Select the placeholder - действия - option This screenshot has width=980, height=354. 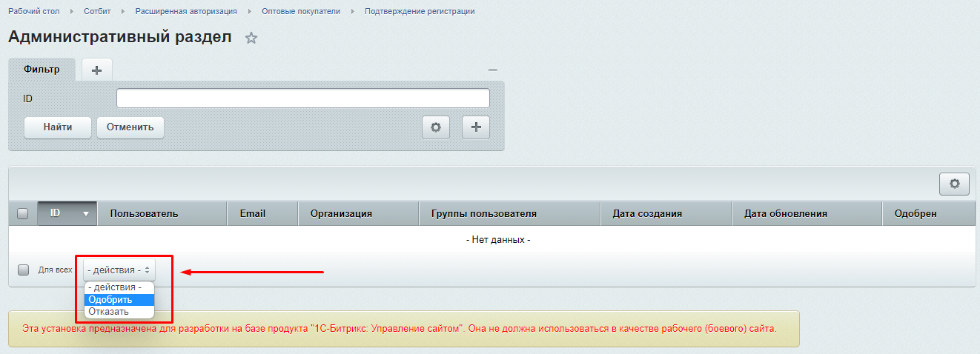(119, 287)
